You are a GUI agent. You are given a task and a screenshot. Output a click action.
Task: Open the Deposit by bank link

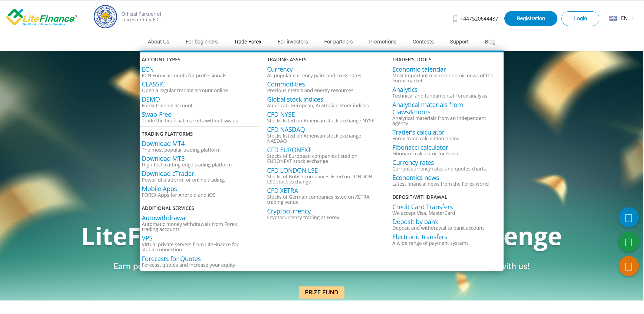click(415, 222)
